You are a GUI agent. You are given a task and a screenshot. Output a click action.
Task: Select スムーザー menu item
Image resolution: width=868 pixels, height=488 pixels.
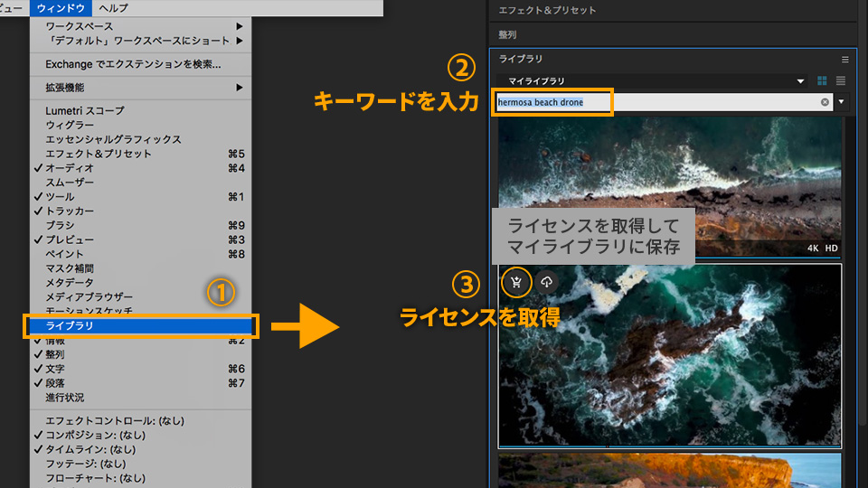141,183
